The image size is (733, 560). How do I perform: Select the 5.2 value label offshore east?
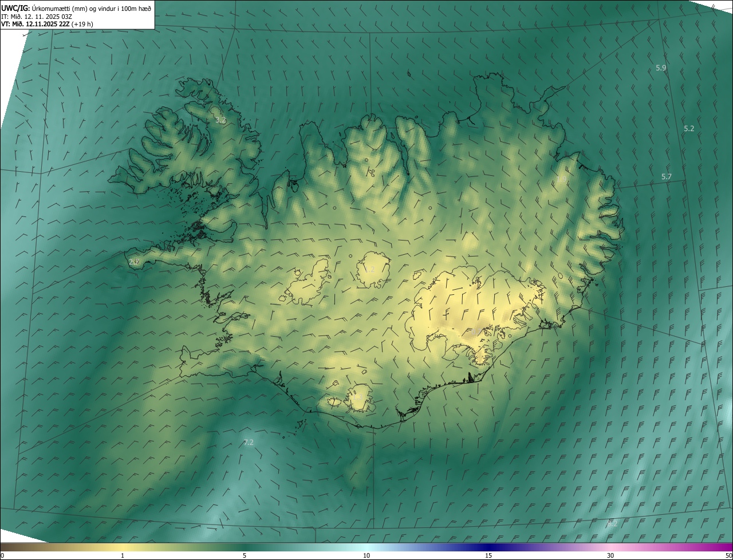pos(689,129)
